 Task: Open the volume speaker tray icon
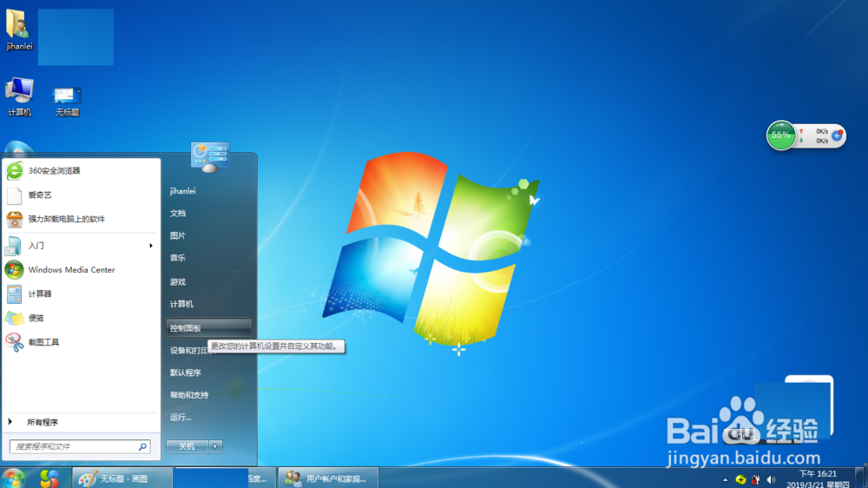(771, 479)
